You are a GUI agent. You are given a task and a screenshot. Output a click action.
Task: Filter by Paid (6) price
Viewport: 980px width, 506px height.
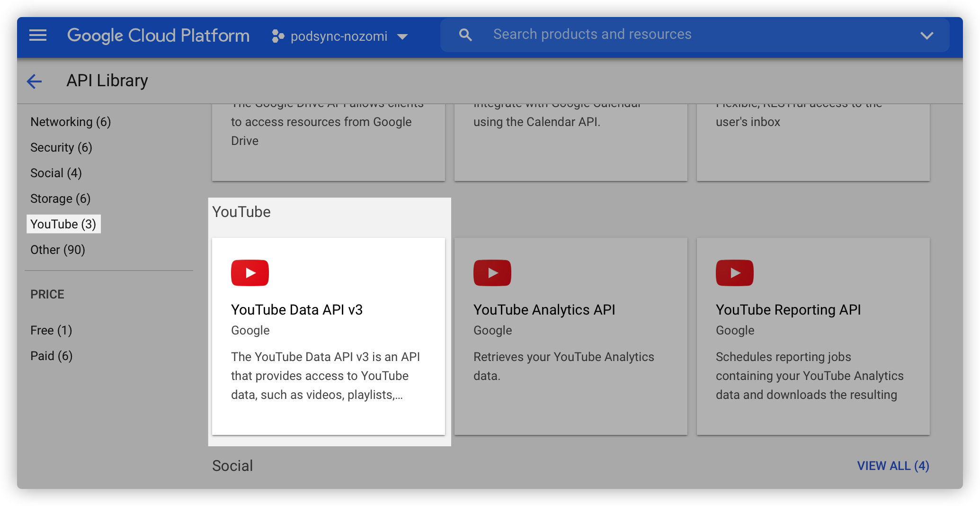pyautogui.click(x=52, y=356)
